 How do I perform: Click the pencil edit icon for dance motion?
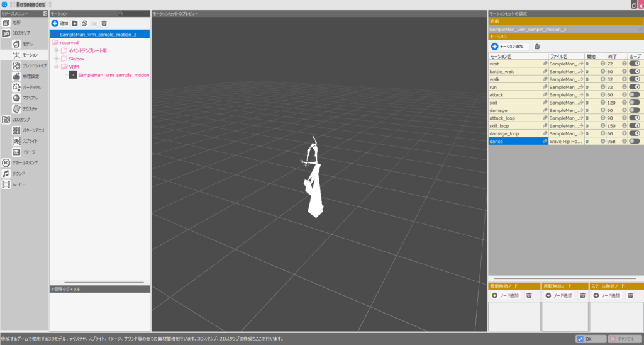pyautogui.click(x=545, y=141)
